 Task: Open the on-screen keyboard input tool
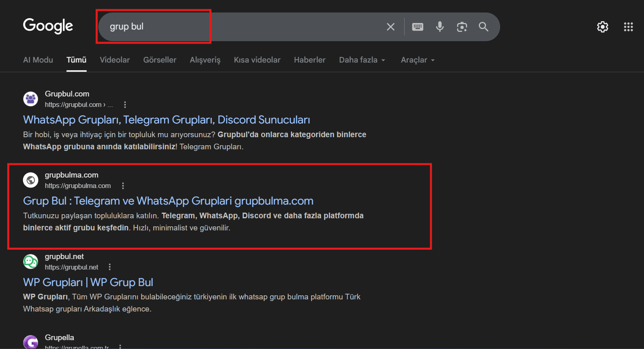(x=418, y=27)
